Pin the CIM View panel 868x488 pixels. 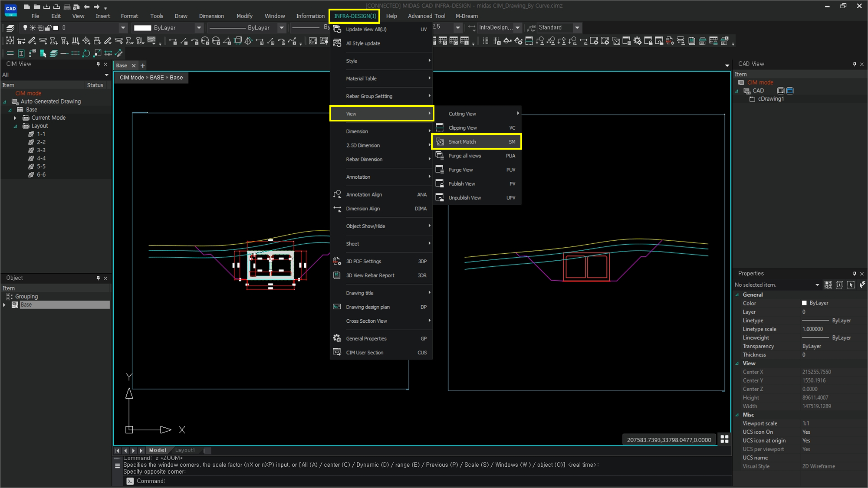[98, 64]
